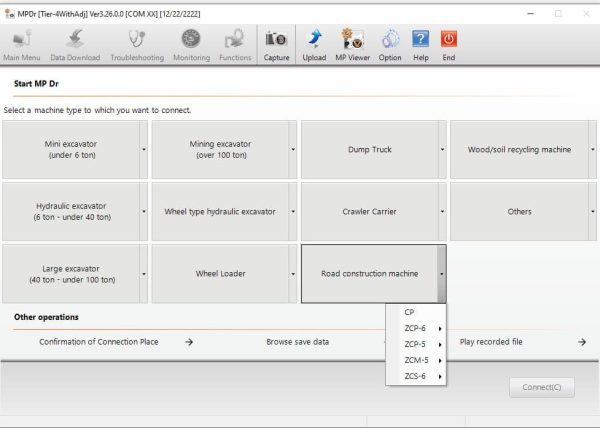The image size is (600, 428).
Task: Choose Wood/soil recycling machine
Action: 519,150
